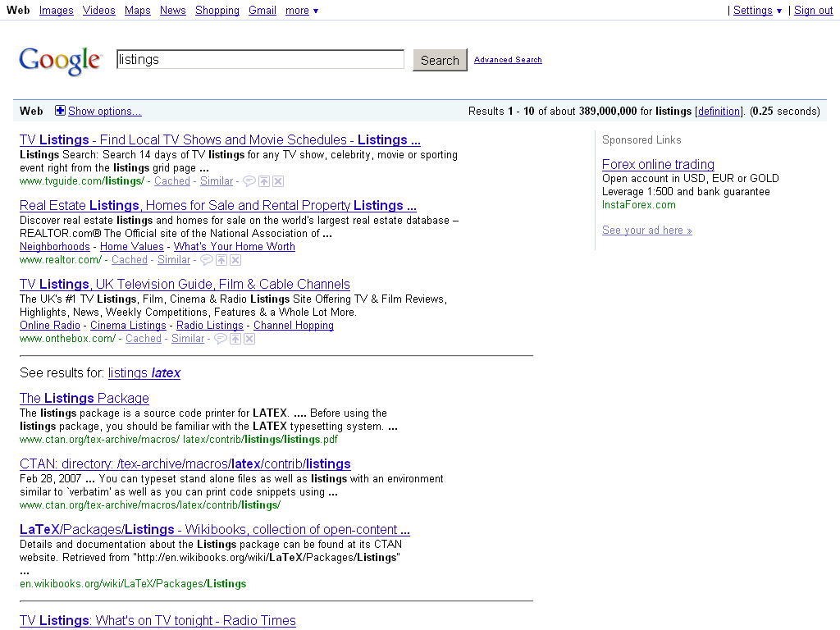This screenshot has width=840, height=630.
Task: Click the www.realtor.com/ green URL text
Action: point(61,260)
